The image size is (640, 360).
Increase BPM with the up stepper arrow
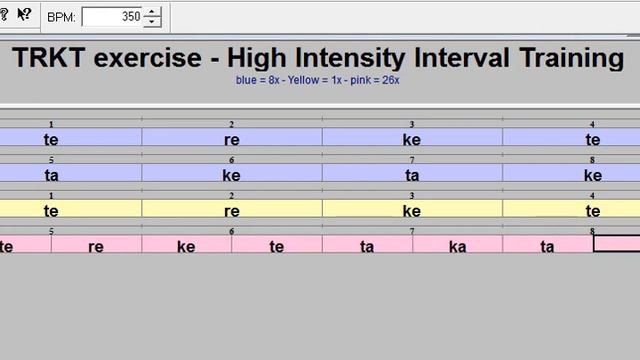click(x=152, y=12)
